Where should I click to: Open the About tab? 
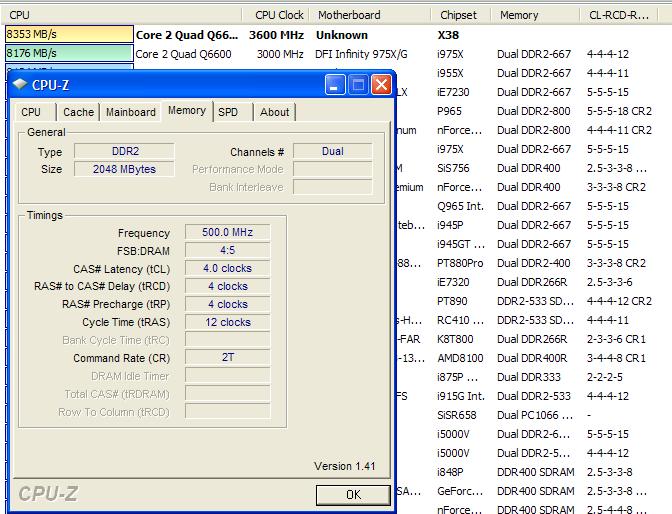pos(274,112)
